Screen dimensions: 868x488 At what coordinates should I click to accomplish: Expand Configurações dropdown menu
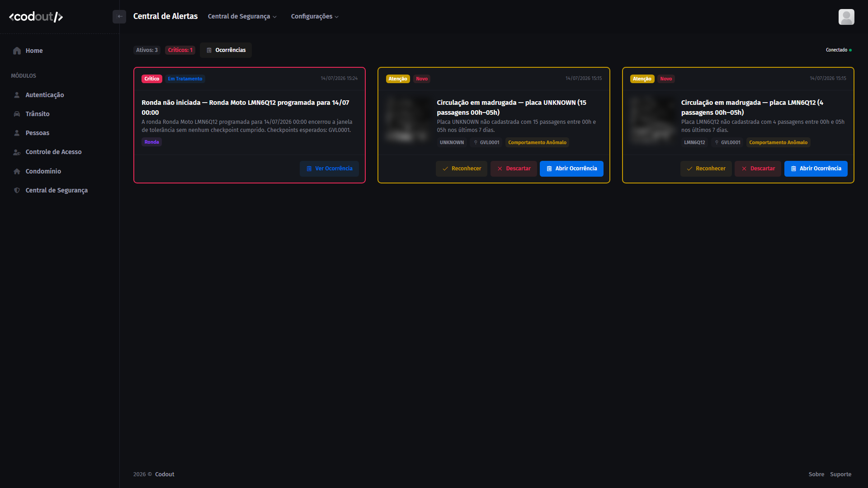click(315, 16)
